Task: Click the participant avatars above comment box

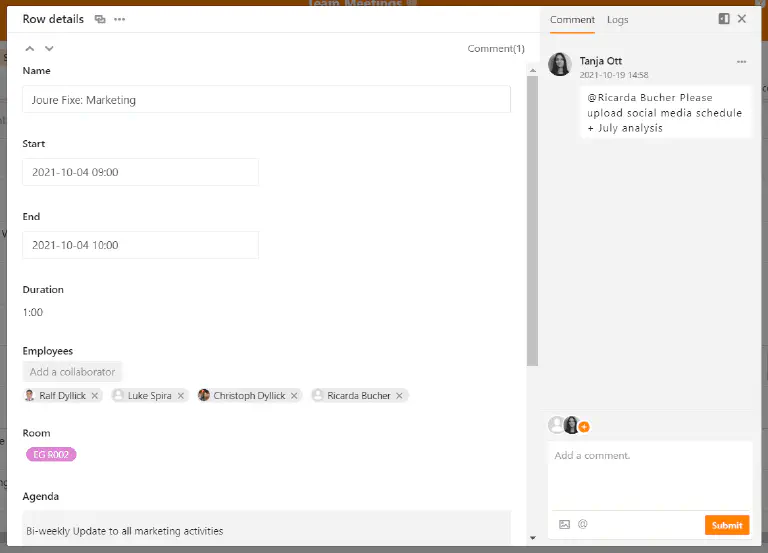Action: pos(564,425)
